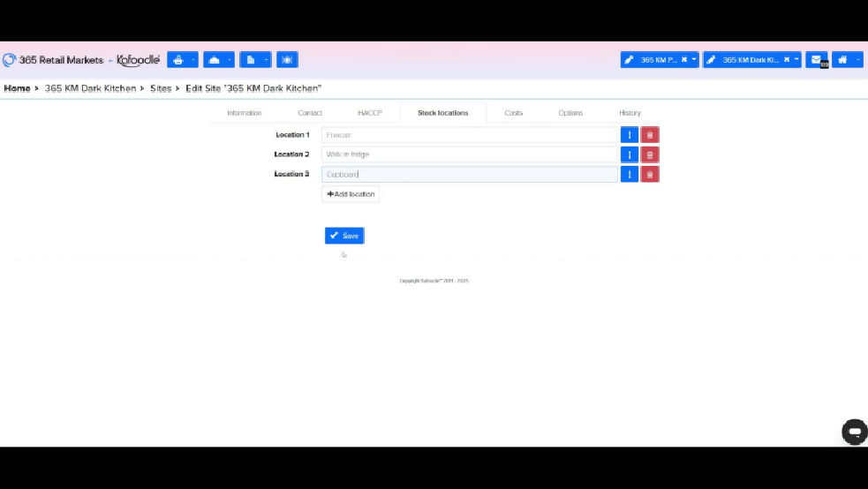Delete Location 1 with the red trash icon

[650, 135]
